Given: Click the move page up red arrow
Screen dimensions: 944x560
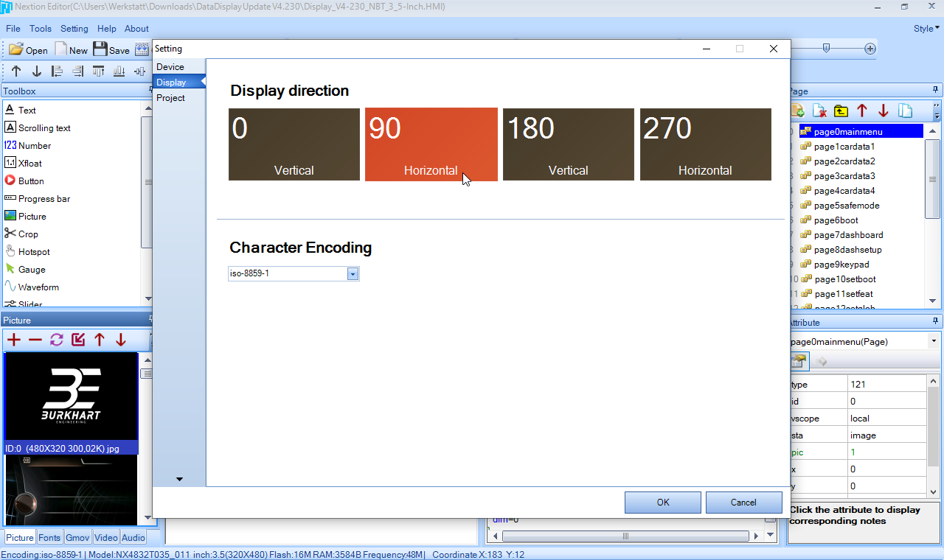Looking at the screenshot, I should point(862,111).
